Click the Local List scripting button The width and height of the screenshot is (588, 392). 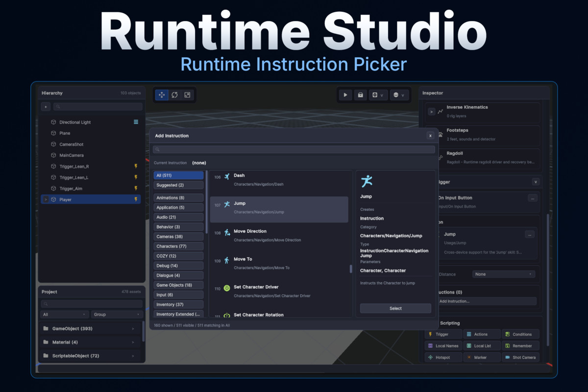(482, 346)
